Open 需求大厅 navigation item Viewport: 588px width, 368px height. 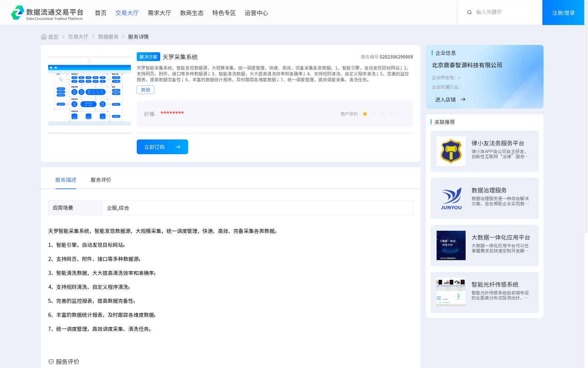(159, 13)
